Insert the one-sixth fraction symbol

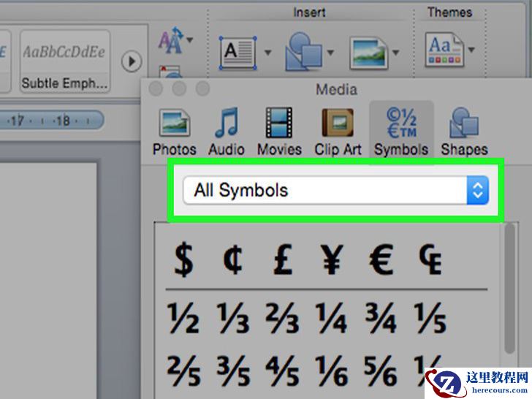pyautogui.click(x=332, y=370)
